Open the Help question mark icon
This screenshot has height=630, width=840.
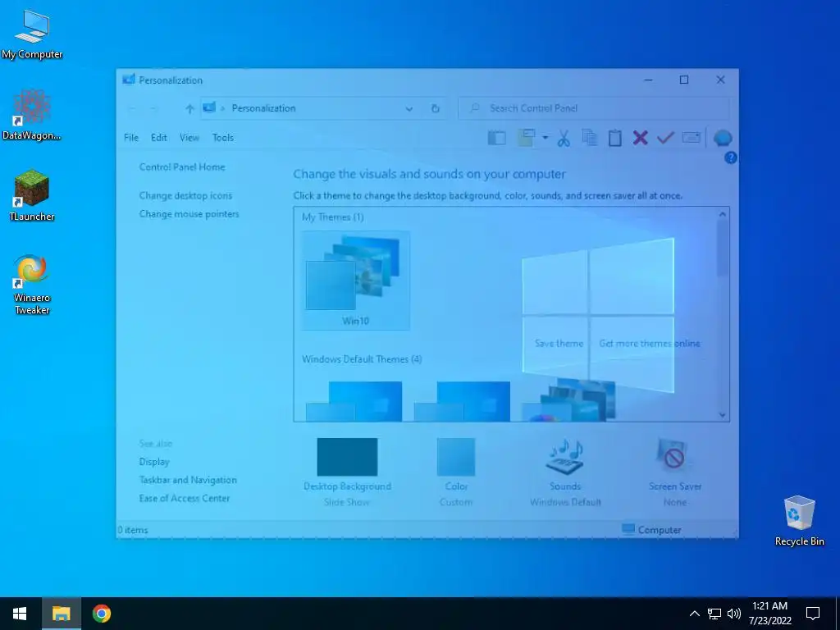(x=730, y=158)
